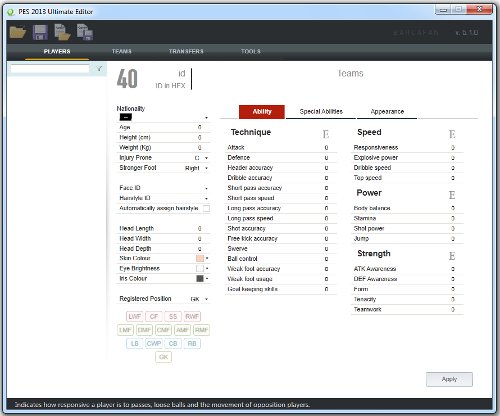Toggle the SS position button
The width and height of the screenshot is (500, 416).
[x=173, y=316]
